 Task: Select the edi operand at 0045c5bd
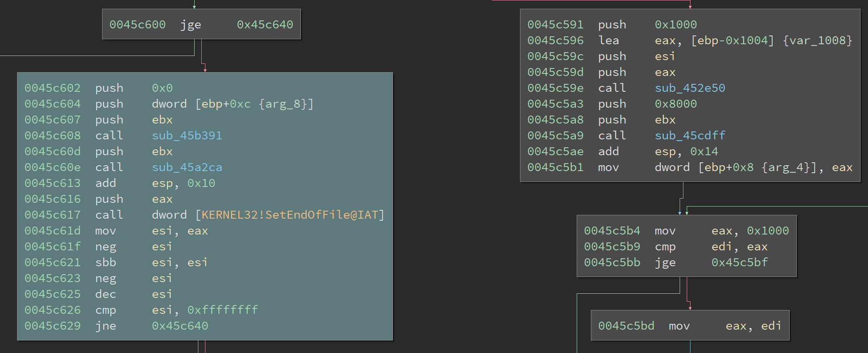771,326
